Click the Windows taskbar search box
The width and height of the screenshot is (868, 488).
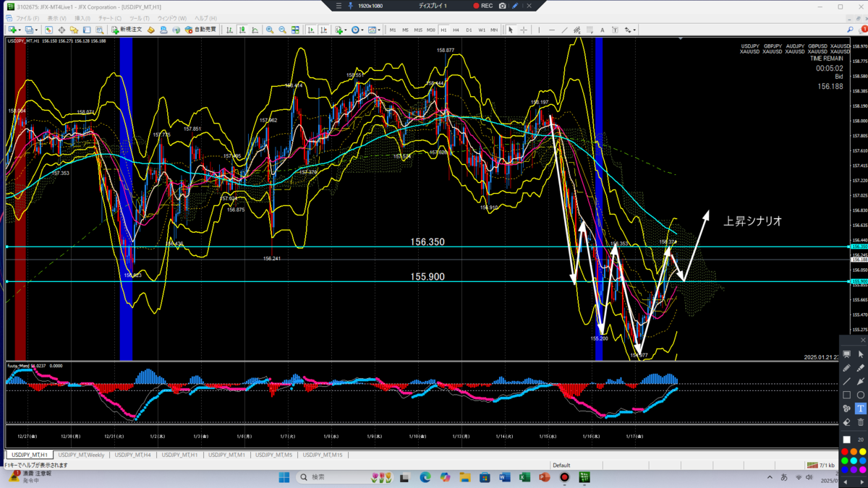click(x=329, y=477)
